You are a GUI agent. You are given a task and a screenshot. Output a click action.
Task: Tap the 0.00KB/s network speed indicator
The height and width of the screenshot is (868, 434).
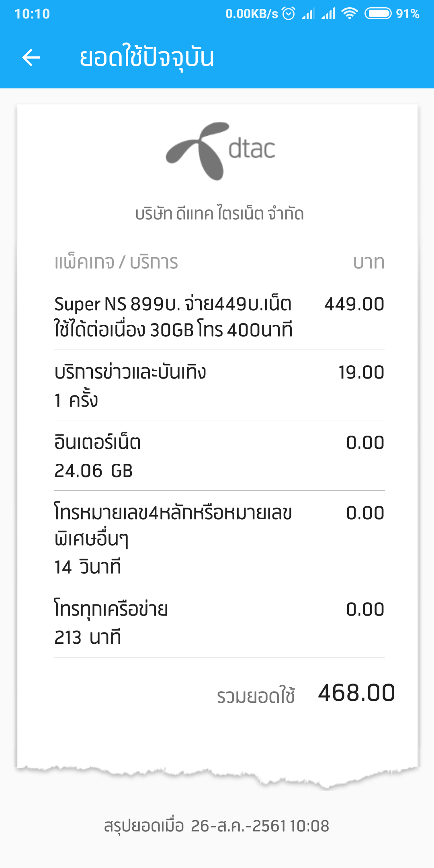pyautogui.click(x=252, y=14)
